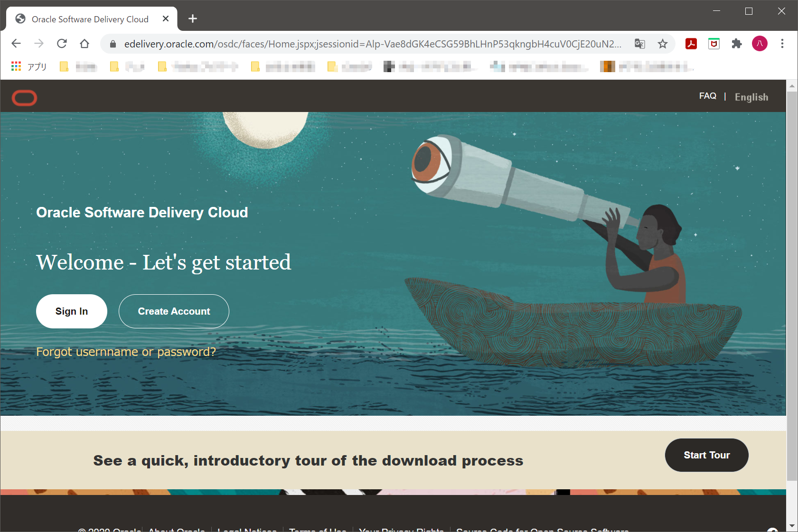Close the Oracle Software Delivery Cloud tab
The width and height of the screenshot is (798, 532).
pyautogui.click(x=166, y=19)
